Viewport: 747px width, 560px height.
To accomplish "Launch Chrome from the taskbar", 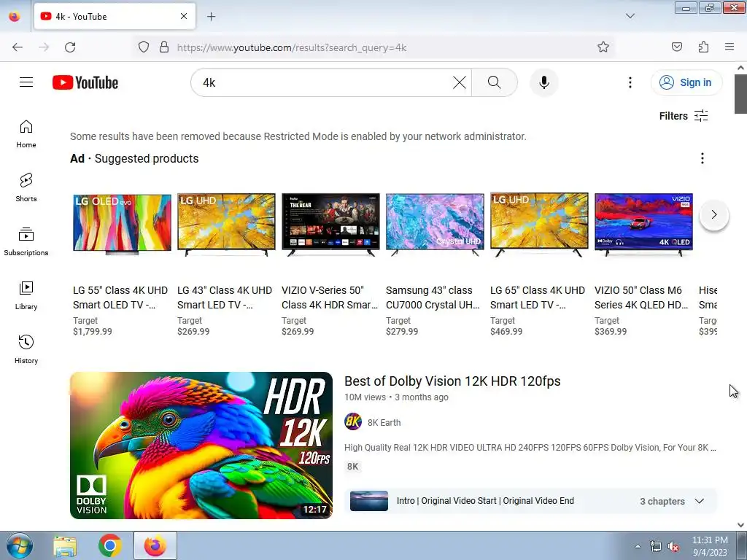I will click(110, 545).
